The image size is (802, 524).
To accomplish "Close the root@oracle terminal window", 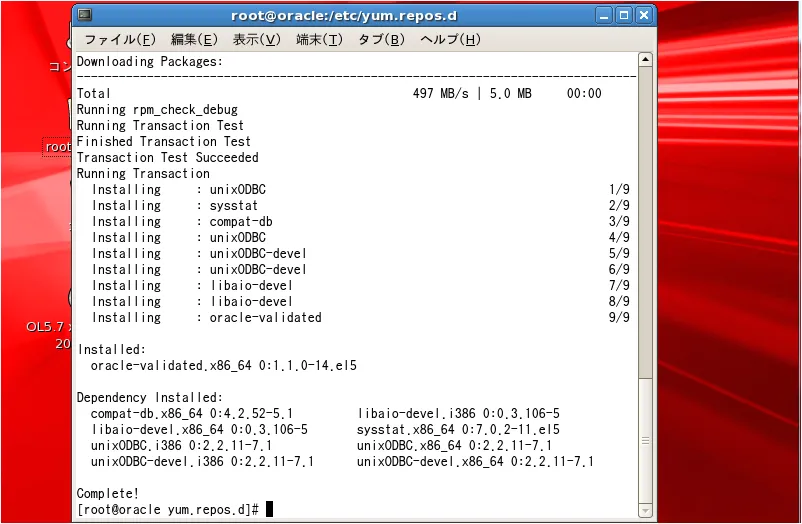I will point(644,15).
